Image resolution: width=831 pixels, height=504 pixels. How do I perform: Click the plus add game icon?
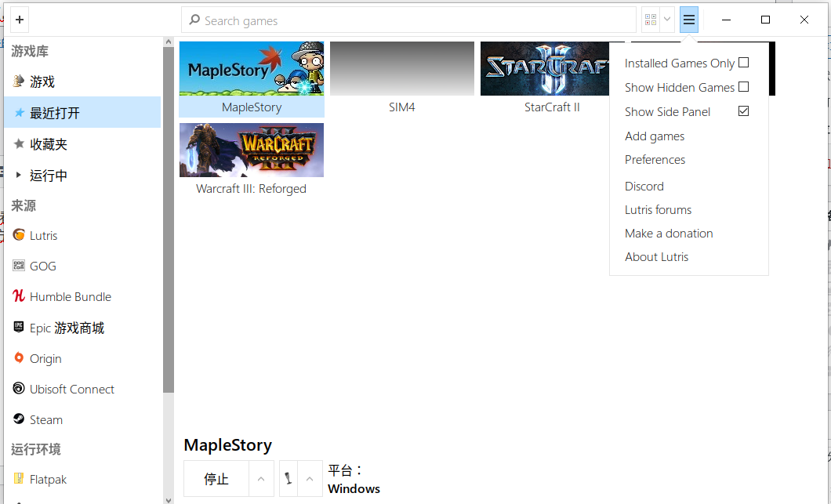click(20, 20)
